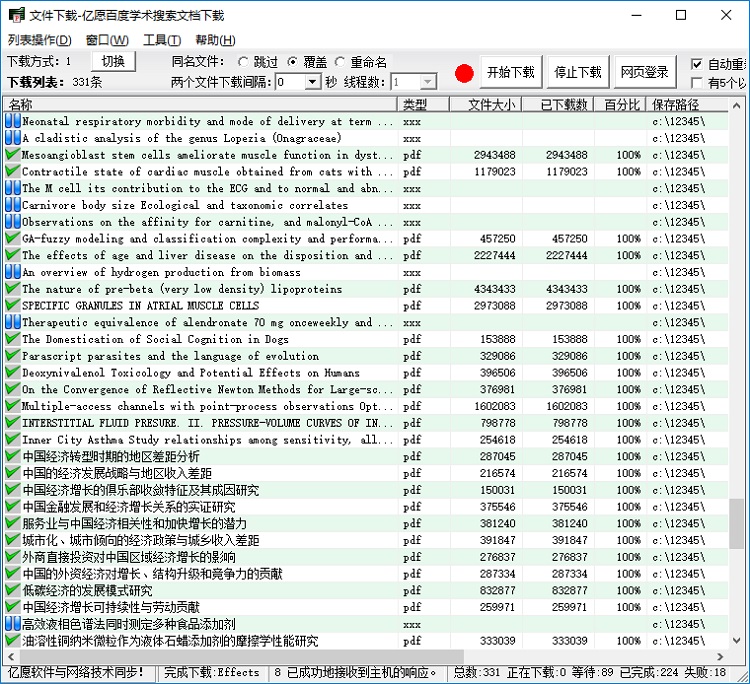Click the 网页登录 button
This screenshot has width=750, height=684.
(645, 72)
